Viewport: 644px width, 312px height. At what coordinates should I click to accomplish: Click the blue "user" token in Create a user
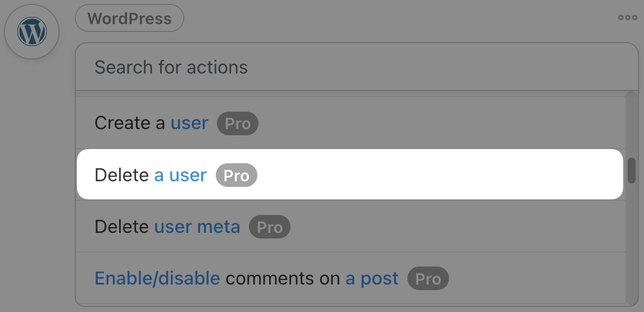click(189, 123)
